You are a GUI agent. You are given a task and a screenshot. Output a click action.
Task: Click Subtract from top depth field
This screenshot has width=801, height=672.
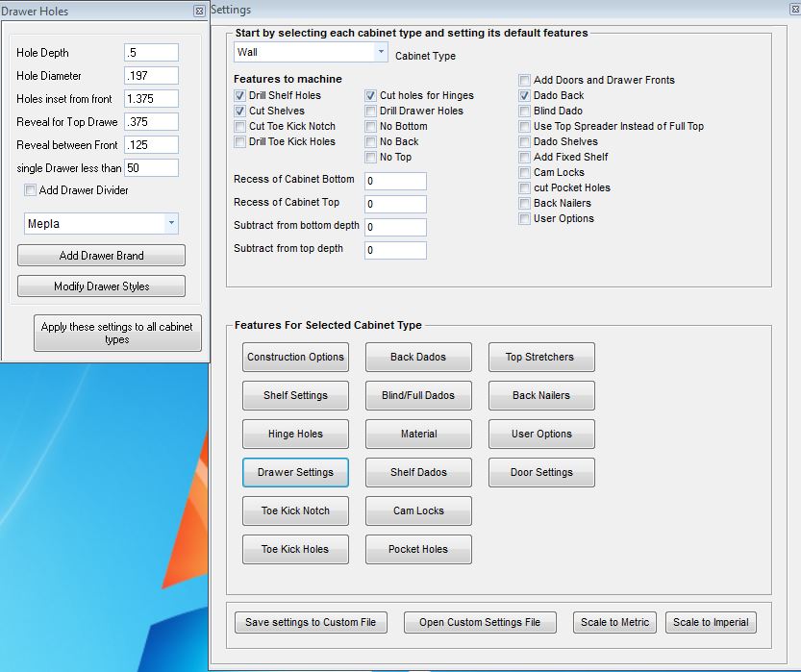pyautogui.click(x=395, y=250)
